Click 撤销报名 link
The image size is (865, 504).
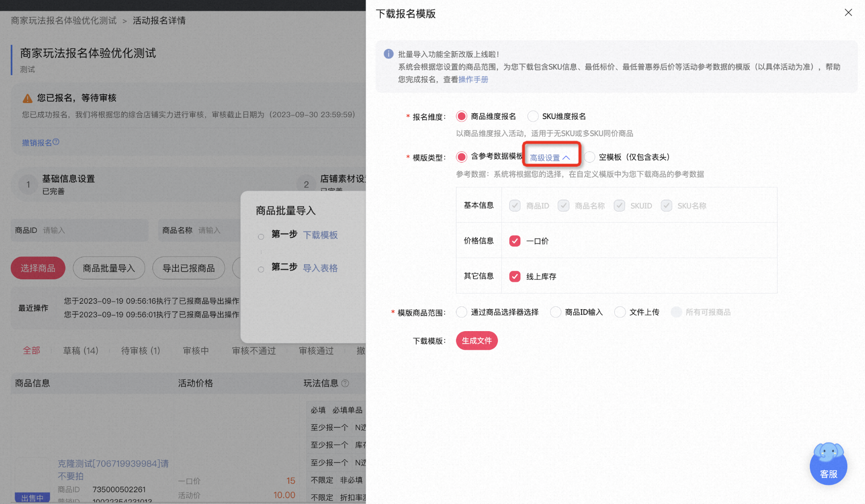(37, 143)
